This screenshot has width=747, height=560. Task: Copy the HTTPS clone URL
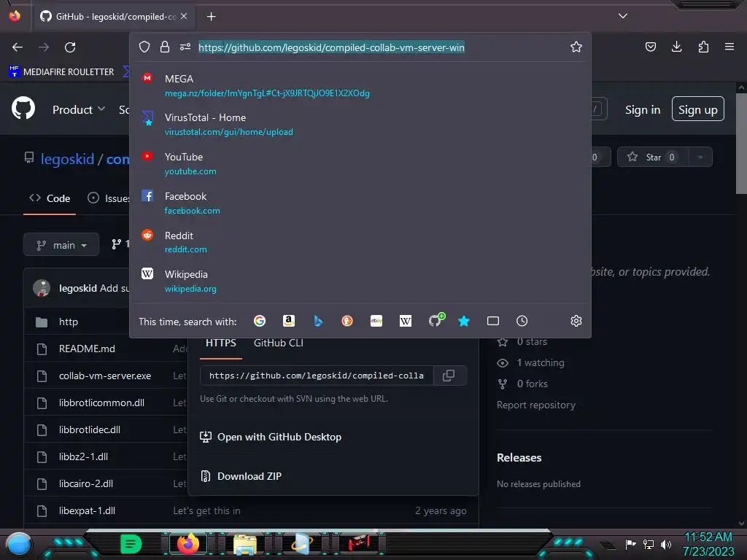coord(449,376)
